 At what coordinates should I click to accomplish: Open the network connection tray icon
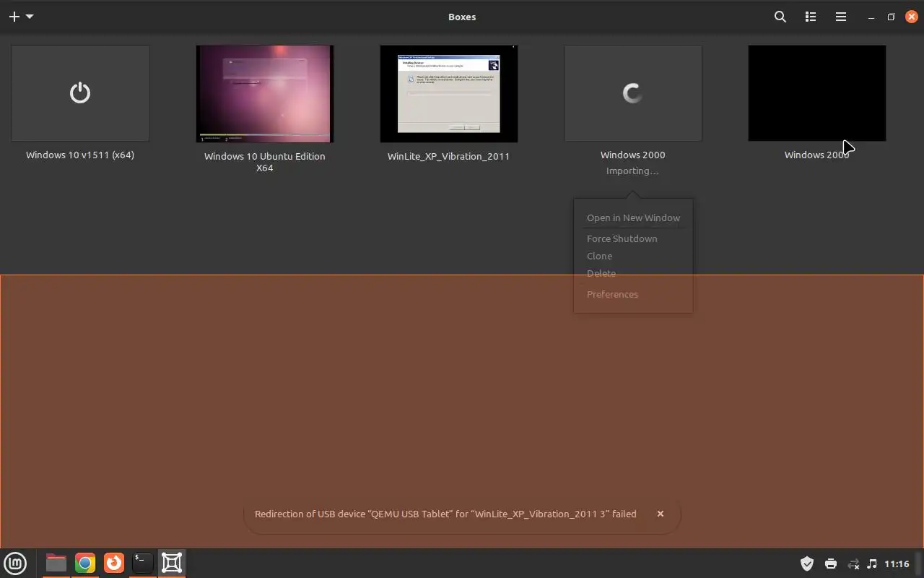[x=853, y=564]
